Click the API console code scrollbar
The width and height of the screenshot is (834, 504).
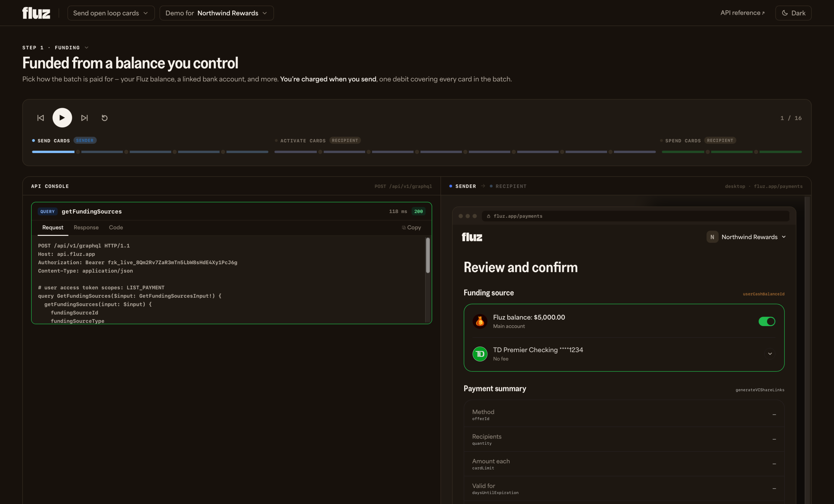coord(428,255)
